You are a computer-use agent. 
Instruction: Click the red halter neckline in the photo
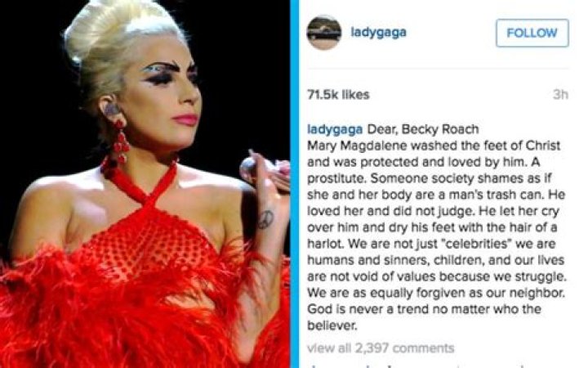(x=140, y=180)
